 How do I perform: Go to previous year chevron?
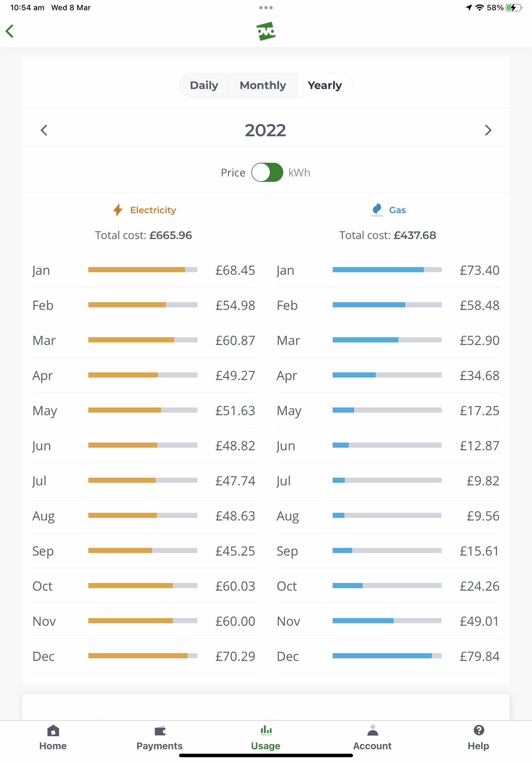(44, 130)
